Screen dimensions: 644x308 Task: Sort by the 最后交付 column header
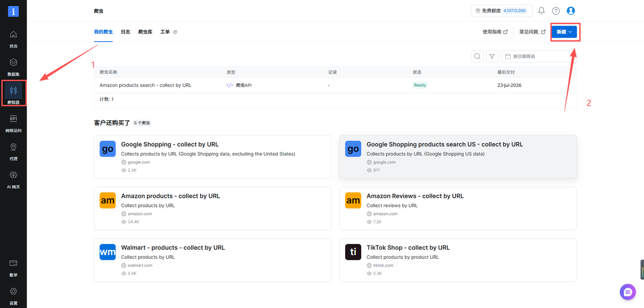point(506,72)
